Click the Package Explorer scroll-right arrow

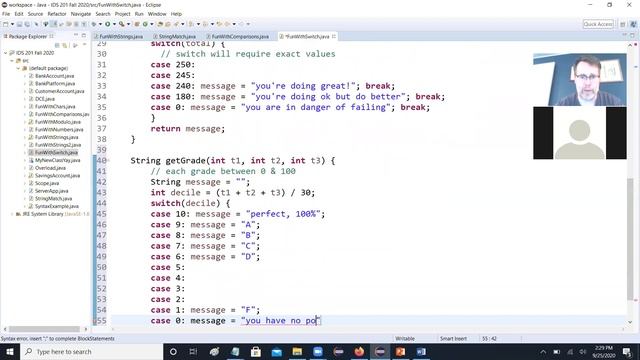[x=86, y=329]
